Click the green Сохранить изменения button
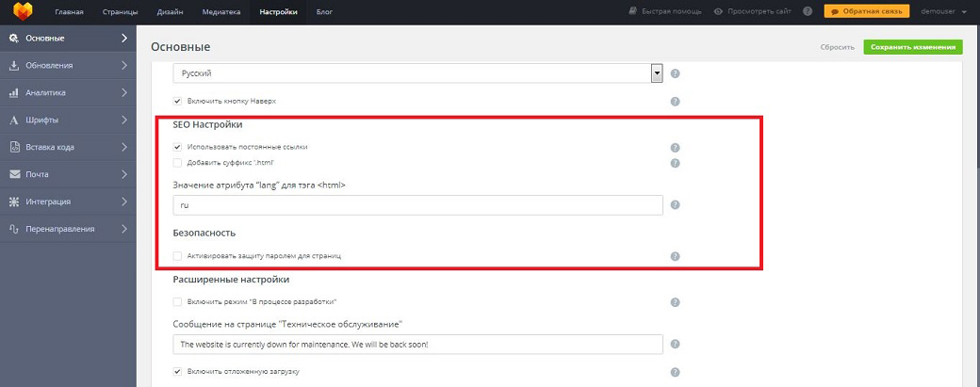 coord(912,46)
